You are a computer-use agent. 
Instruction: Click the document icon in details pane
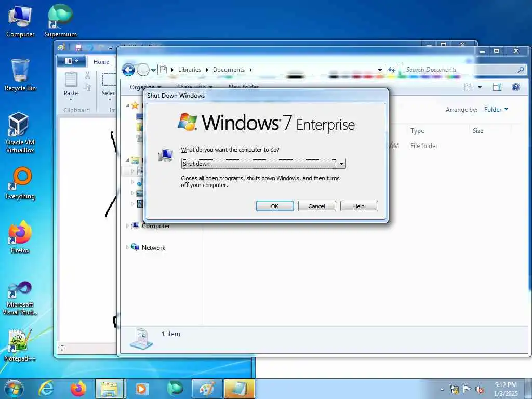pyautogui.click(x=141, y=338)
